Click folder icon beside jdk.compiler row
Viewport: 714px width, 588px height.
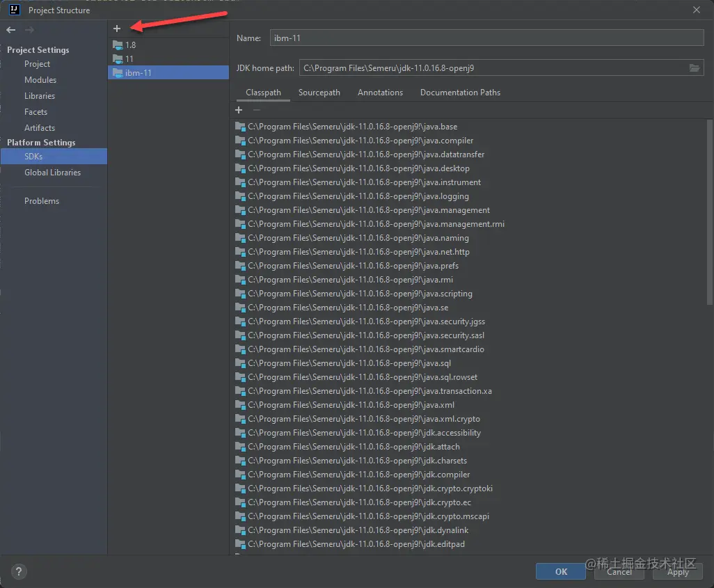(x=240, y=475)
